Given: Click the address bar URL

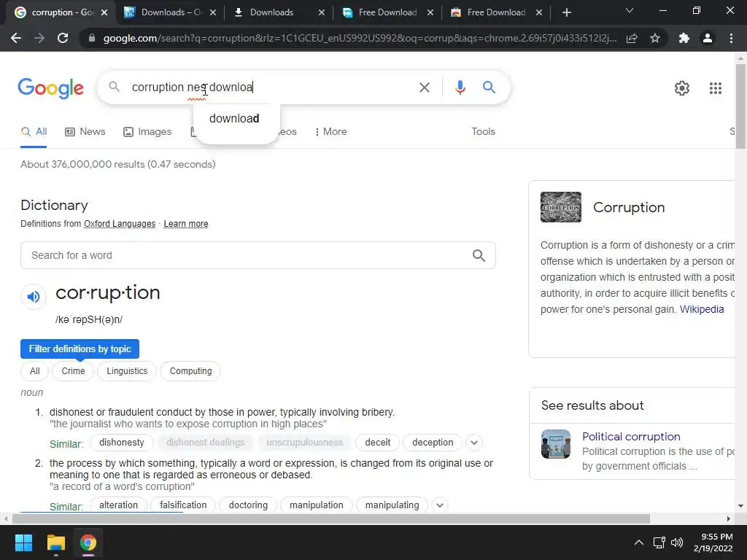Looking at the screenshot, I should point(360,38).
